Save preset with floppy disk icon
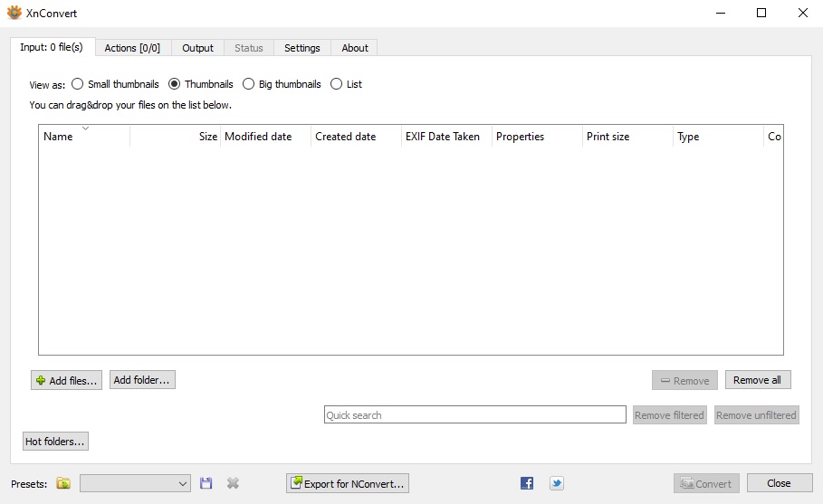This screenshot has width=823, height=504. [x=206, y=483]
